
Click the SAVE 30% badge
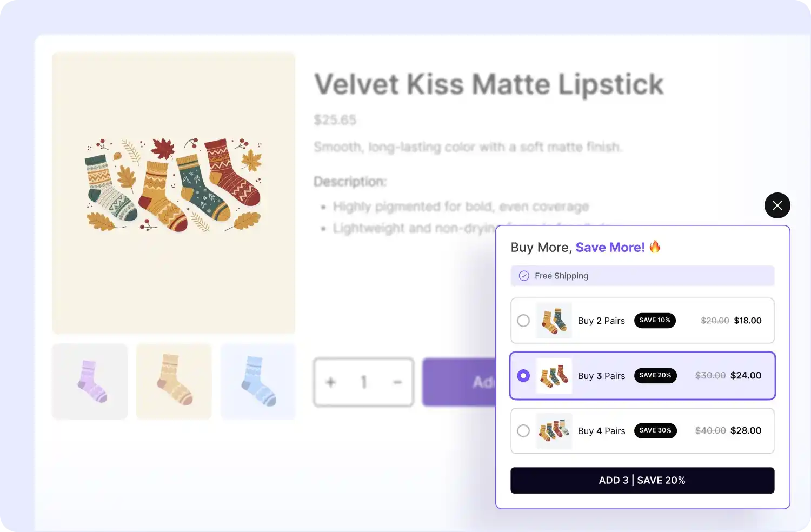coord(655,431)
